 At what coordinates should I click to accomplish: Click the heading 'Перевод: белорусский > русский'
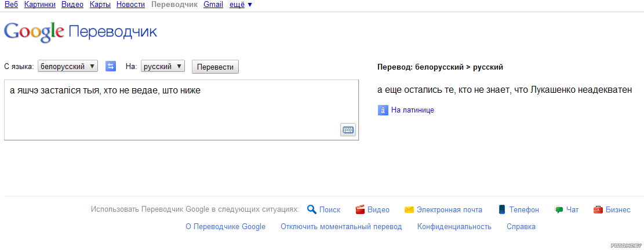tap(441, 67)
